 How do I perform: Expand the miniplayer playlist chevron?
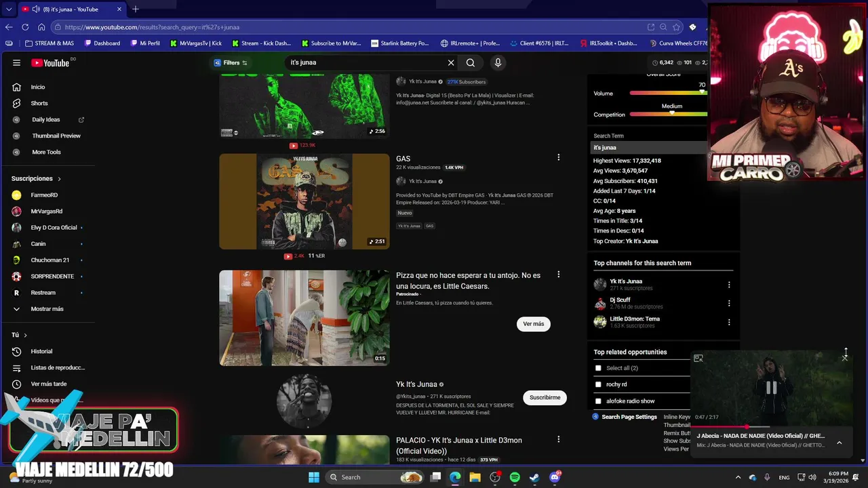pos(839,443)
